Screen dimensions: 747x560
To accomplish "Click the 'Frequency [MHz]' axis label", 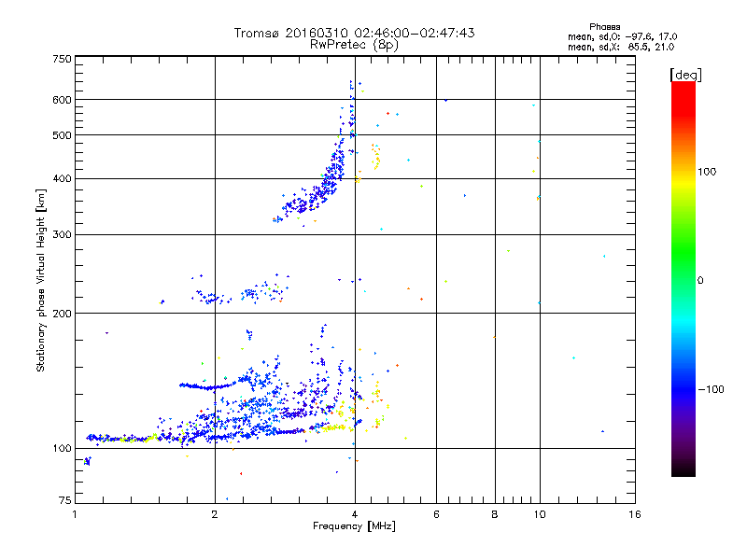I will 354,526.
